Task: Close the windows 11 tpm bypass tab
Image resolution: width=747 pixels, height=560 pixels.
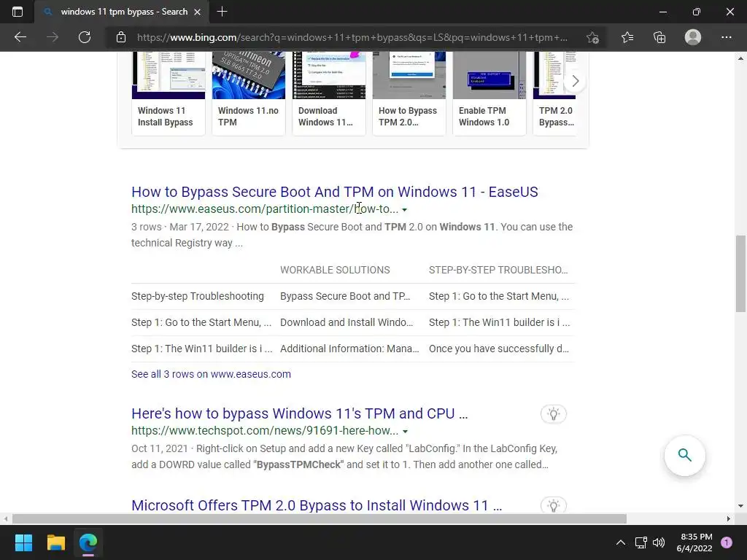Action: [197, 12]
